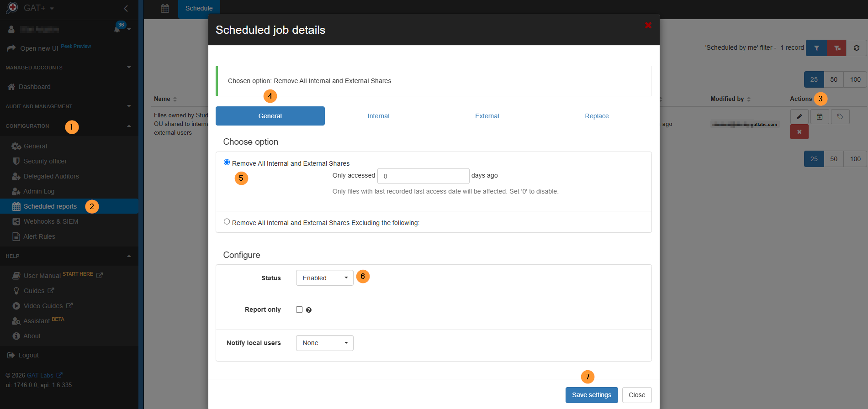Switch to the General tab
Viewport: 868px width, 409px height.
(270, 116)
